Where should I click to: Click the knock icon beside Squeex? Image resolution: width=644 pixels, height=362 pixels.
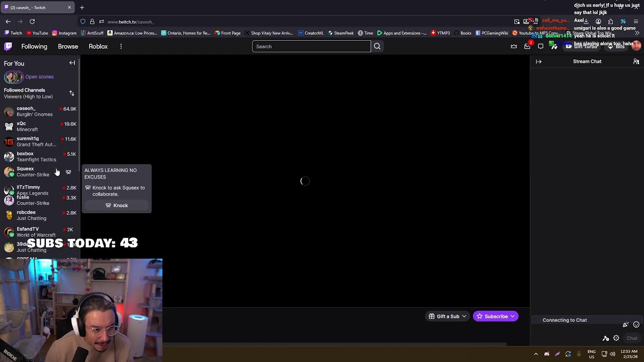coord(68,172)
